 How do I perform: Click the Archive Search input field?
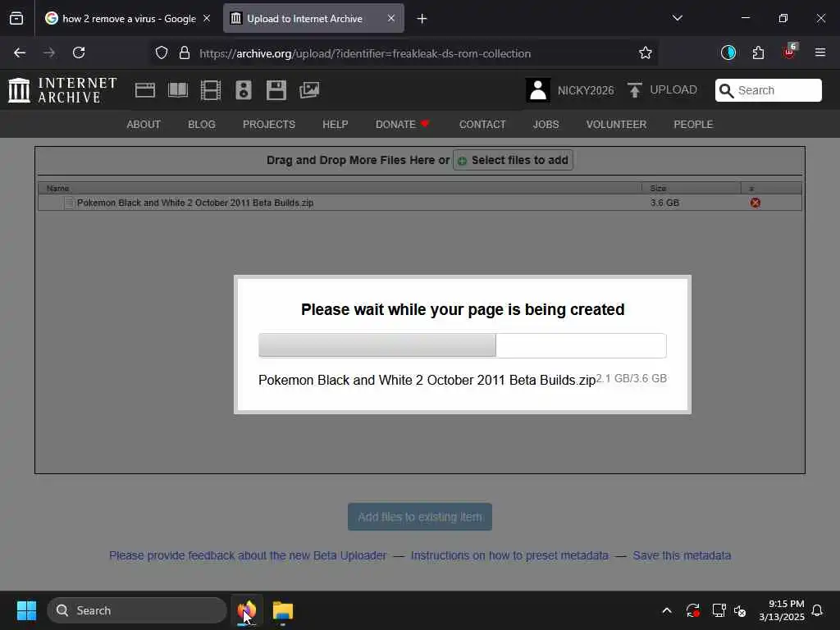point(769,90)
